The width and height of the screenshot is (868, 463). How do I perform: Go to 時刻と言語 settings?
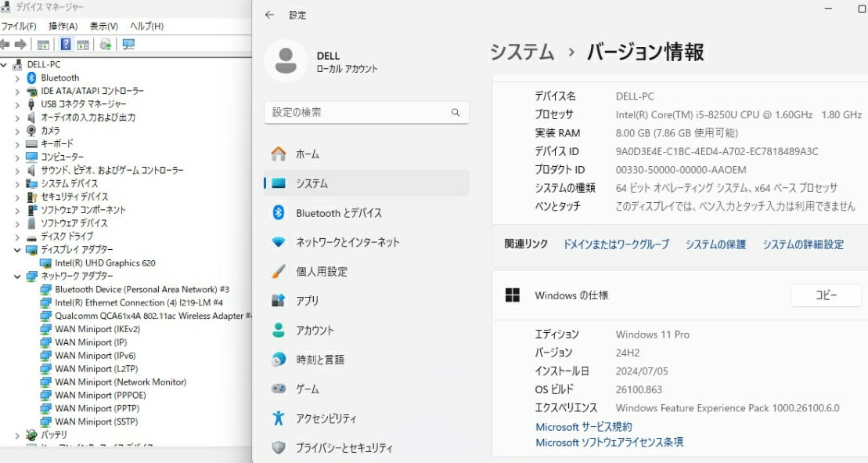[x=319, y=360]
